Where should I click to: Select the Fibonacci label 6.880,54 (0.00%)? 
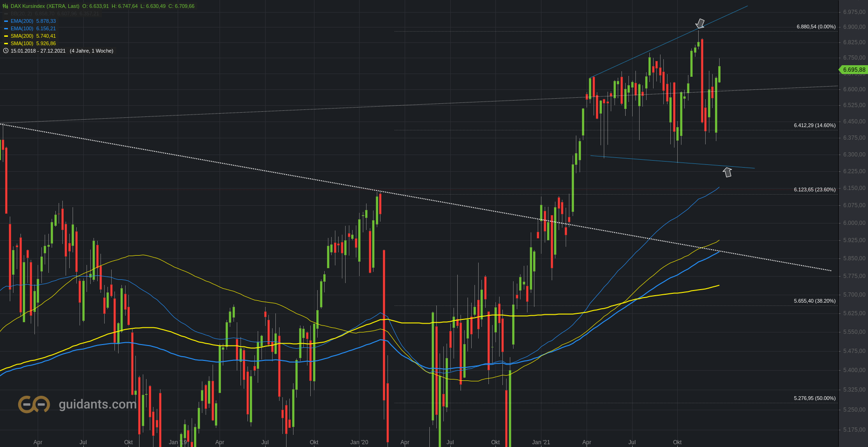point(816,27)
